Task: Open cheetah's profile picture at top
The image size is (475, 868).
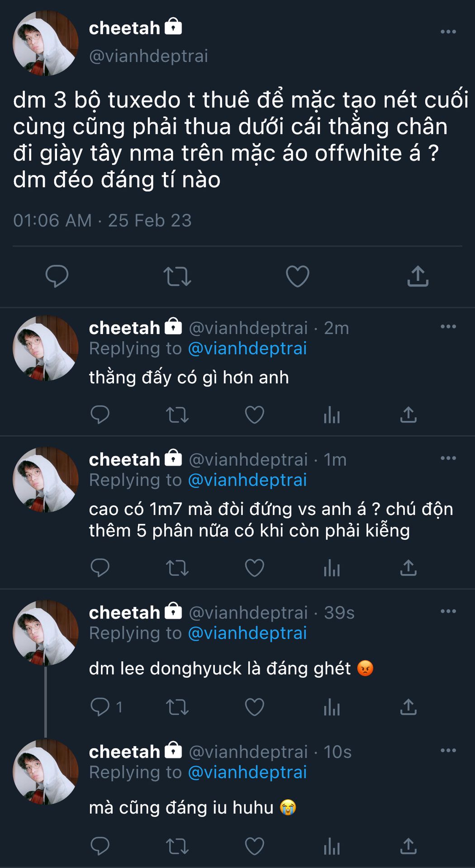Action: [x=45, y=43]
